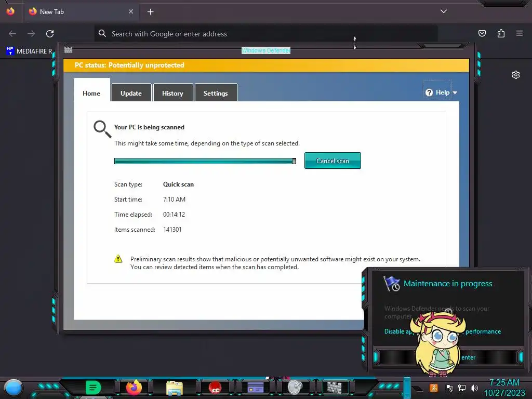Screen dimensions: 532x399
Task: Click the 'Quick scan' scan type value
Action: (179, 184)
